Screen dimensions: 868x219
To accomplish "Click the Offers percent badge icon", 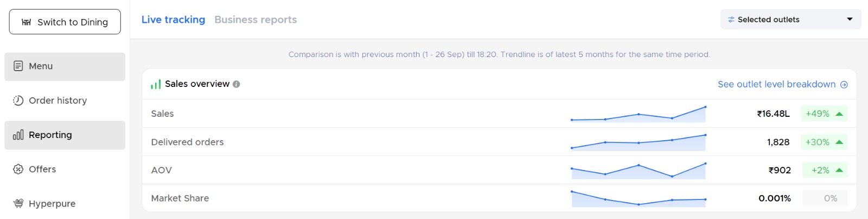I will tap(18, 169).
